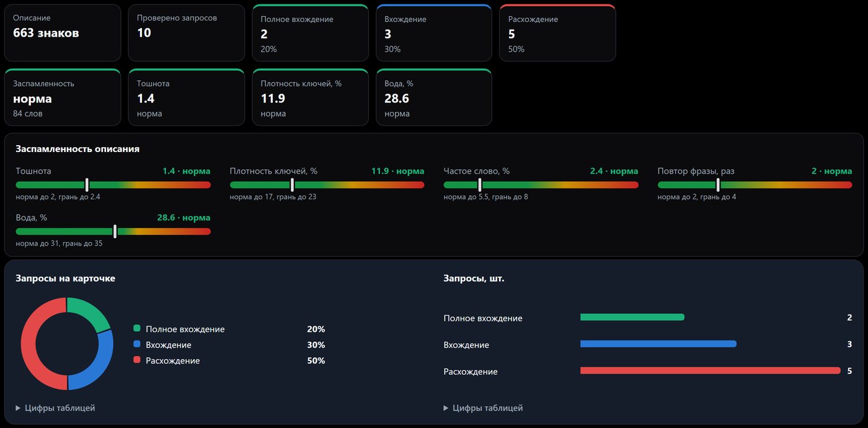This screenshot has height=428, width=868.
Task: Click the "28.6 · норма" gauge value
Action: click(184, 218)
